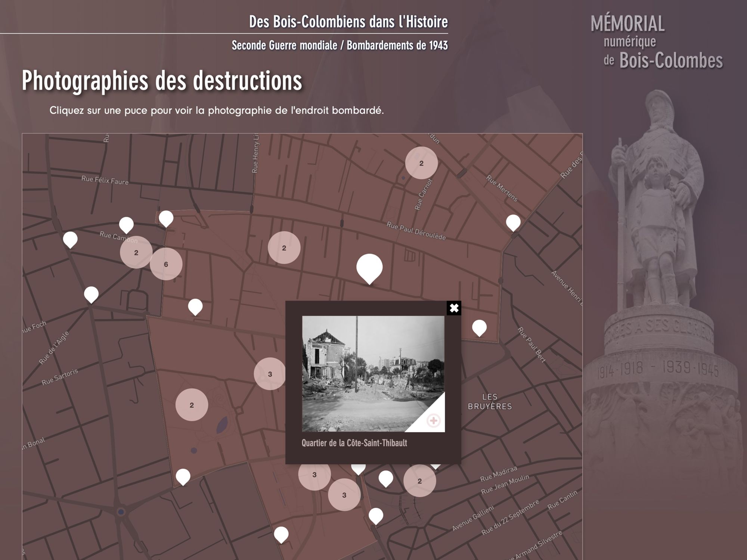Enlarge the photo via the plus icon
Image resolution: width=747 pixels, height=560 pixels.
click(x=433, y=421)
